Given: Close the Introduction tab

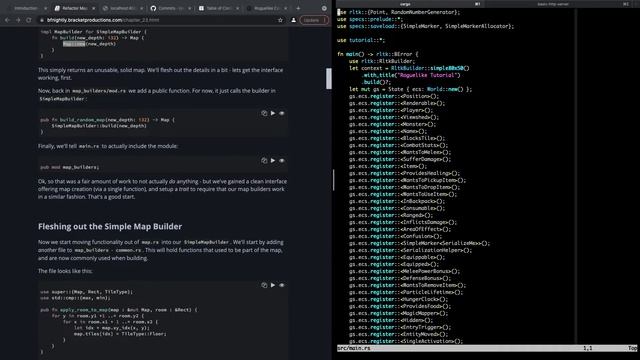Looking at the screenshot, I should [45, 8].
